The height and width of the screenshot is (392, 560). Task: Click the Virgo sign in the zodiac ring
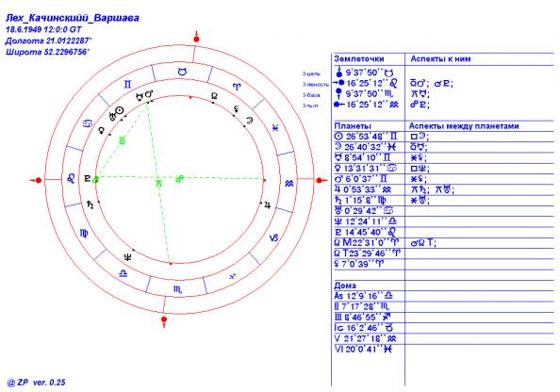pyautogui.click(x=84, y=233)
